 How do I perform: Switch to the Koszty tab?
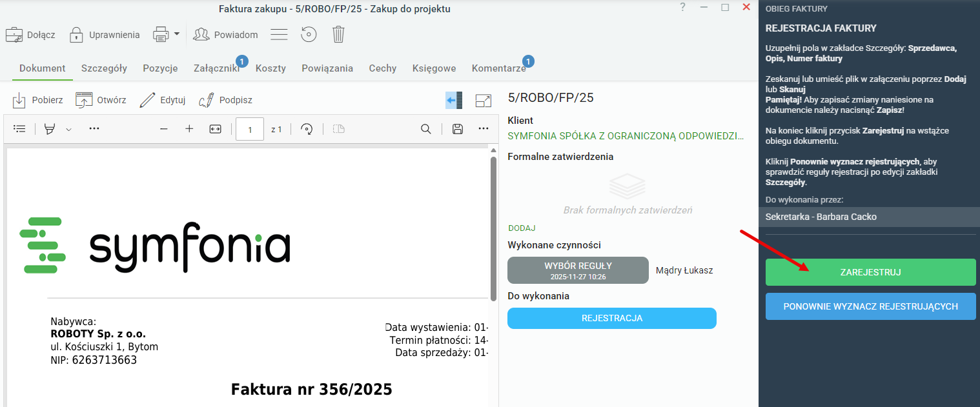coord(271,68)
